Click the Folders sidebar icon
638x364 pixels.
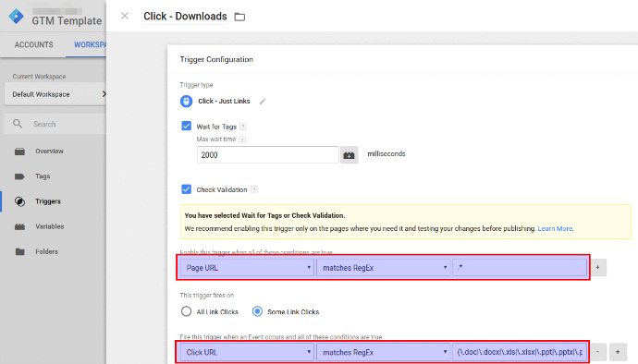tap(19, 251)
